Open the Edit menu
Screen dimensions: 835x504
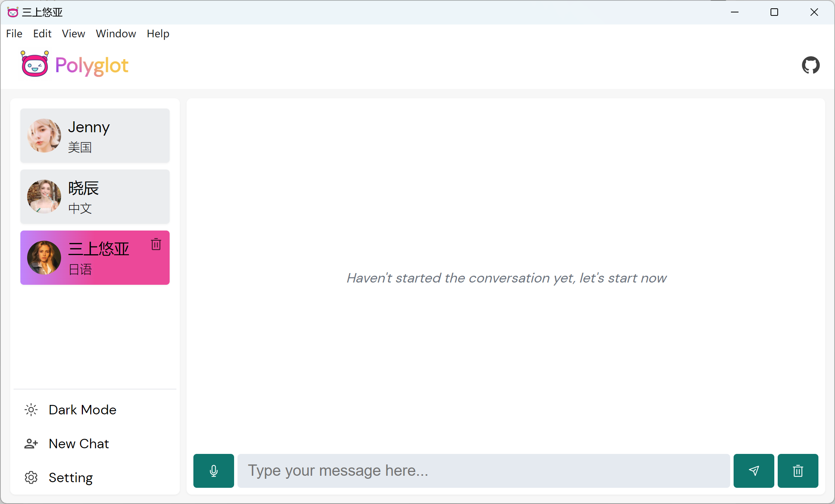tap(42, 34)
